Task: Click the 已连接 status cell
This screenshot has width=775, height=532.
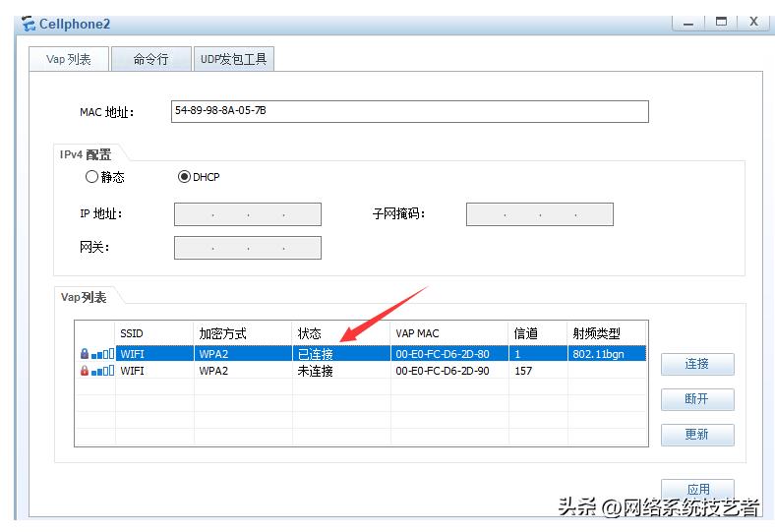Action: tap(341, 354)
